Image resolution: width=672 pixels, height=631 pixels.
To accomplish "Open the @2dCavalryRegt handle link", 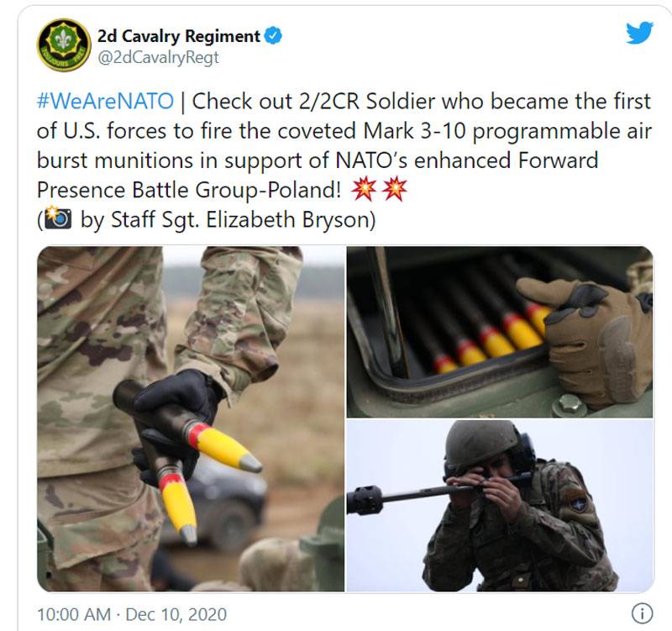I will click(158, 58).
